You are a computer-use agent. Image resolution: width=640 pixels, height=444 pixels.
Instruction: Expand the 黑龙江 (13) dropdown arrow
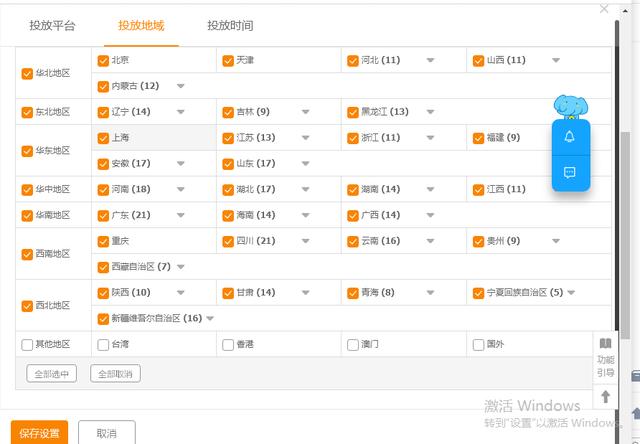[x=430, y=112]
